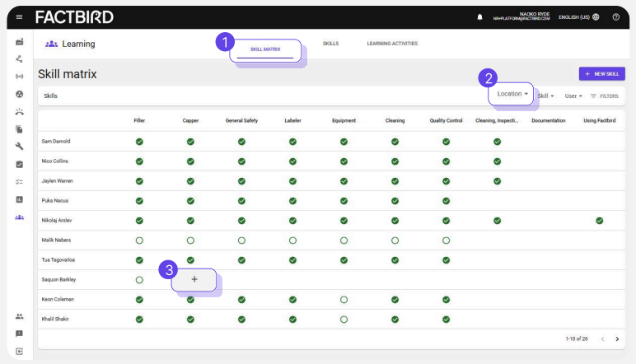
Task: Open the checklist icon in sidebar
Action: [x=19, y=182]
